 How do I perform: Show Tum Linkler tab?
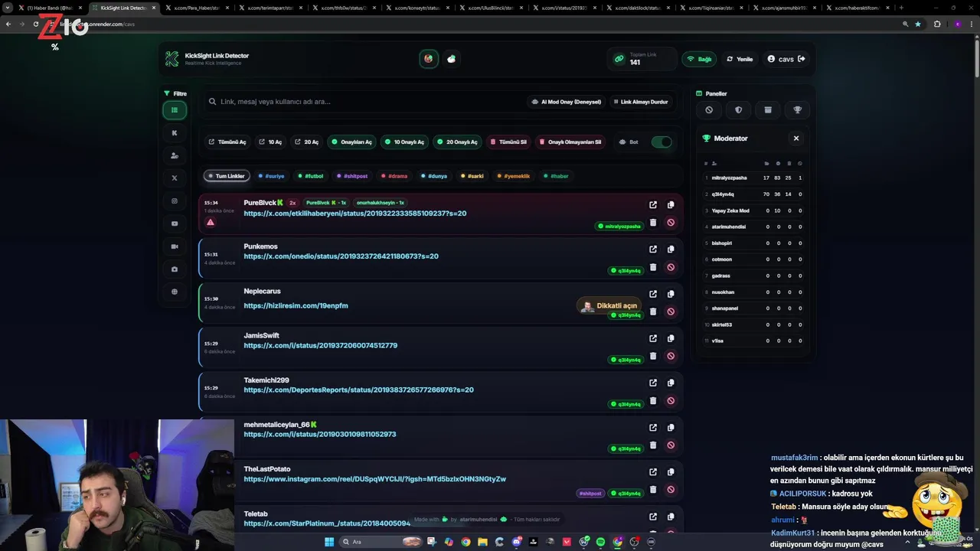[227, 176]
